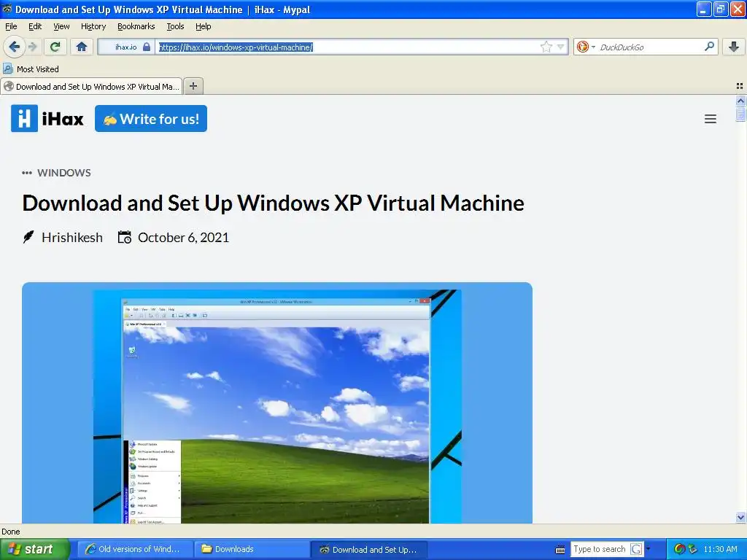Click the three-dots icon before WINDOWS

click(x=27, y=173)
